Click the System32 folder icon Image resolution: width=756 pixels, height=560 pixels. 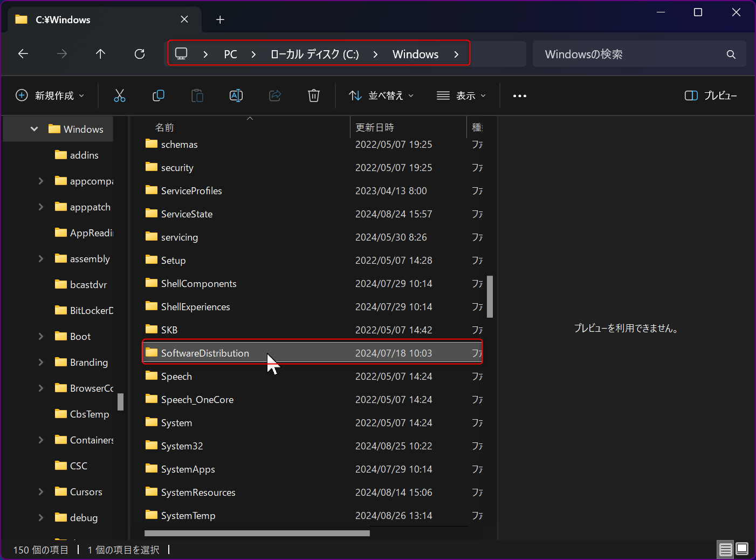click(152, 446)
